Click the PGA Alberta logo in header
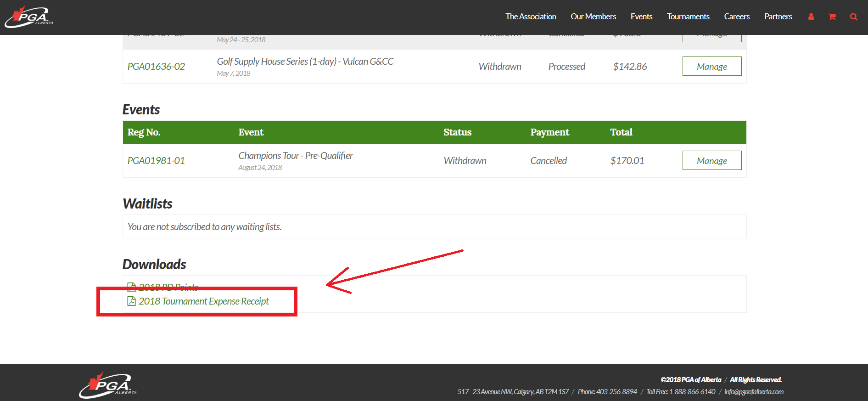 click(x=29, y=17)
